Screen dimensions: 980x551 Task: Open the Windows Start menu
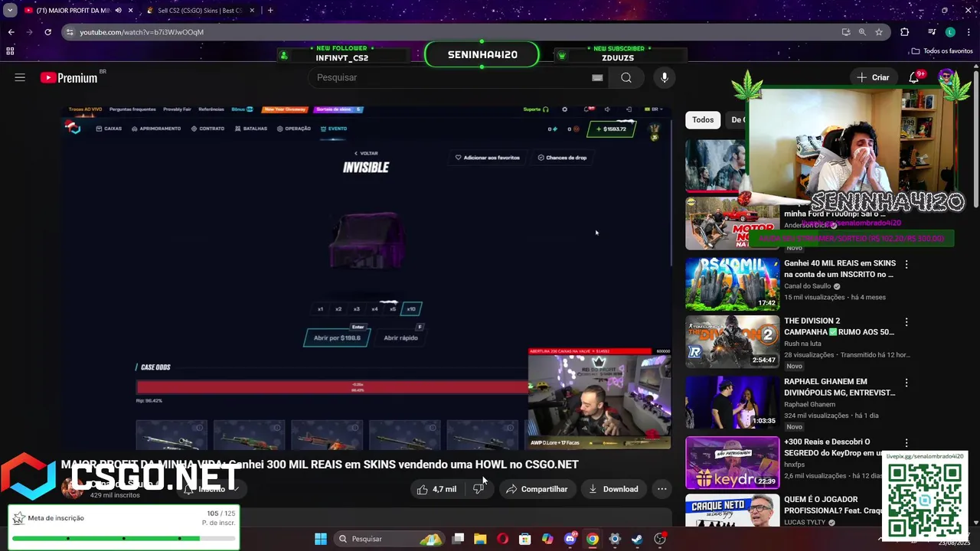(321, 539)
